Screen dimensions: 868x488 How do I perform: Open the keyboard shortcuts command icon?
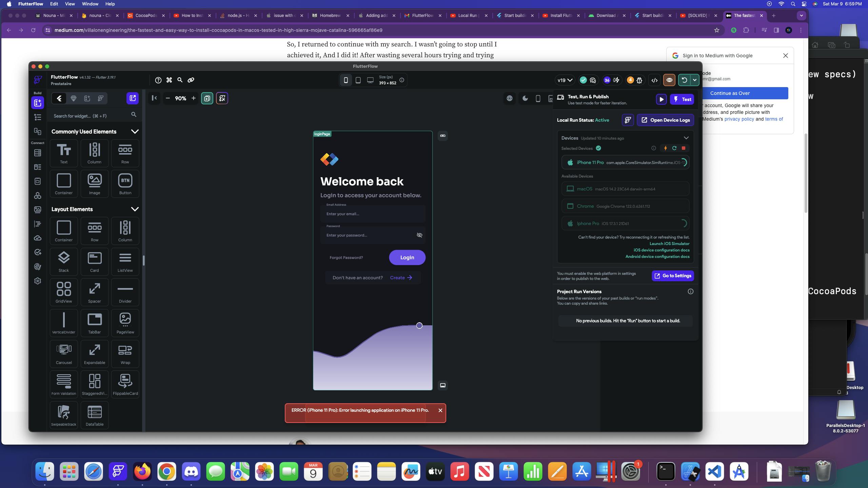[169, 80]
